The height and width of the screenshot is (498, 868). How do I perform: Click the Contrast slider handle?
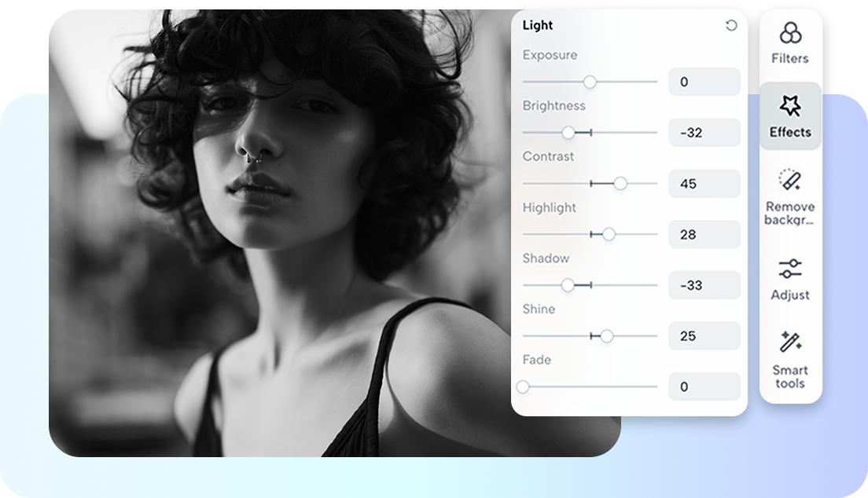coord(620,183)
